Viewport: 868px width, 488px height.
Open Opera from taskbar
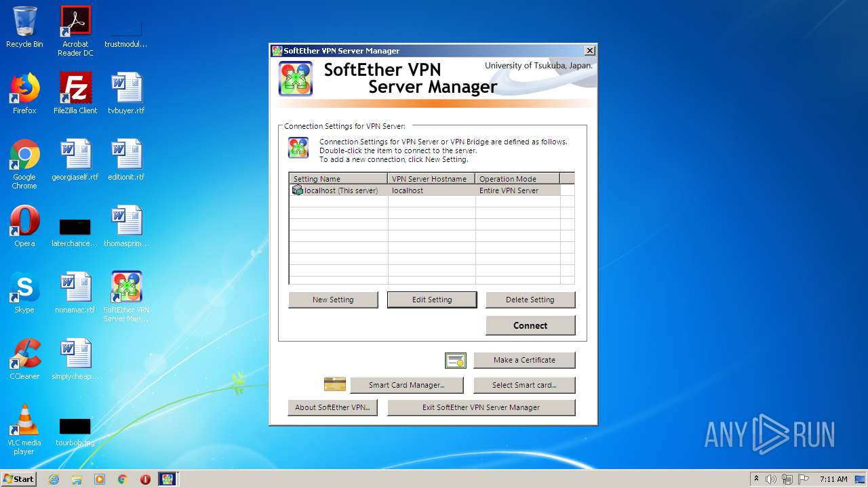tap(145, 479)
